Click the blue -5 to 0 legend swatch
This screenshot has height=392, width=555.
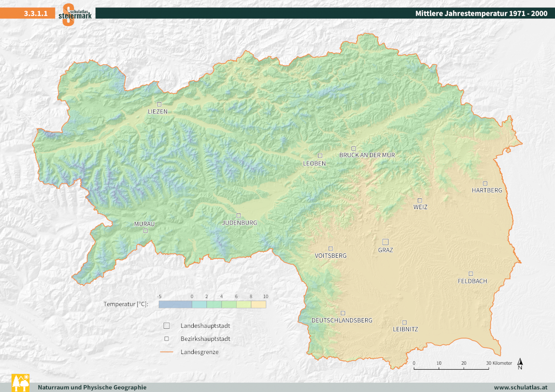(175, 304)
